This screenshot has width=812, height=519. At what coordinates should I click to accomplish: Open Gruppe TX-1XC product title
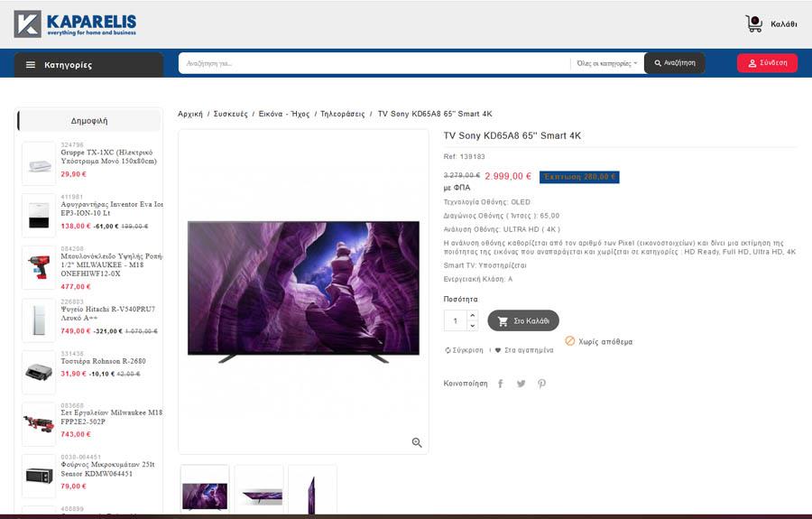pyautogui.click(x=109, y=156)
